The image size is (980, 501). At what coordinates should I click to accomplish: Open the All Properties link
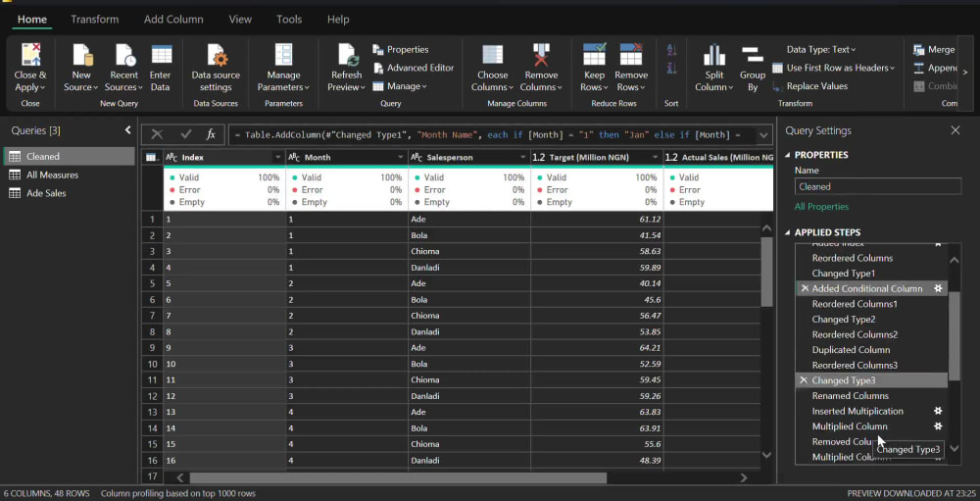pos(821,207)
